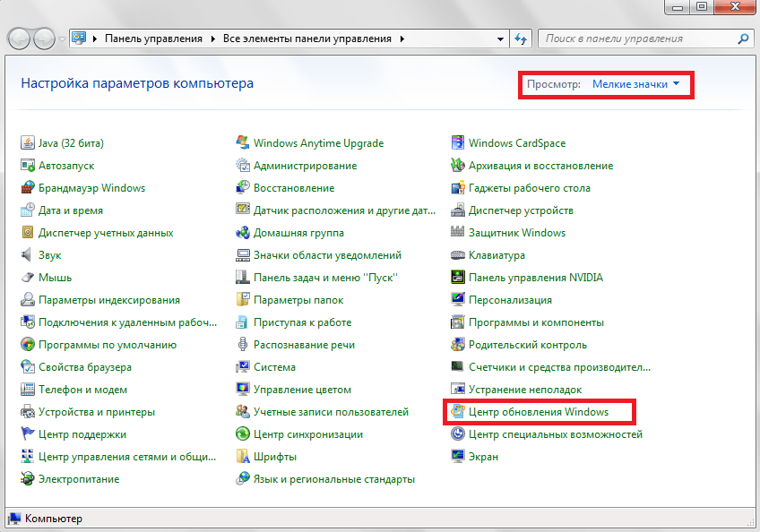
Task: Click the Windows Anytime Upgrade icon
Action: click(243, 143)
